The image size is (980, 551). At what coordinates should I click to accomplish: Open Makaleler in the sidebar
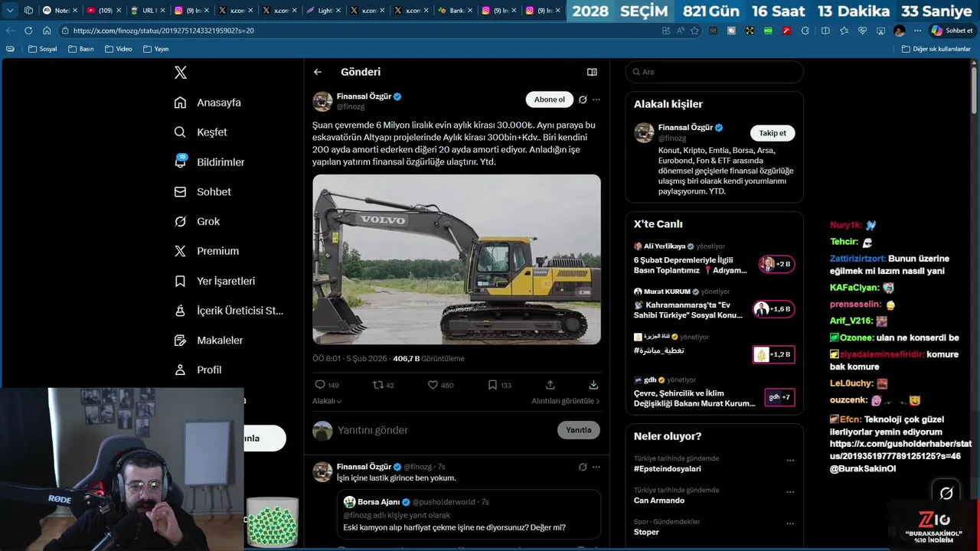208,341
